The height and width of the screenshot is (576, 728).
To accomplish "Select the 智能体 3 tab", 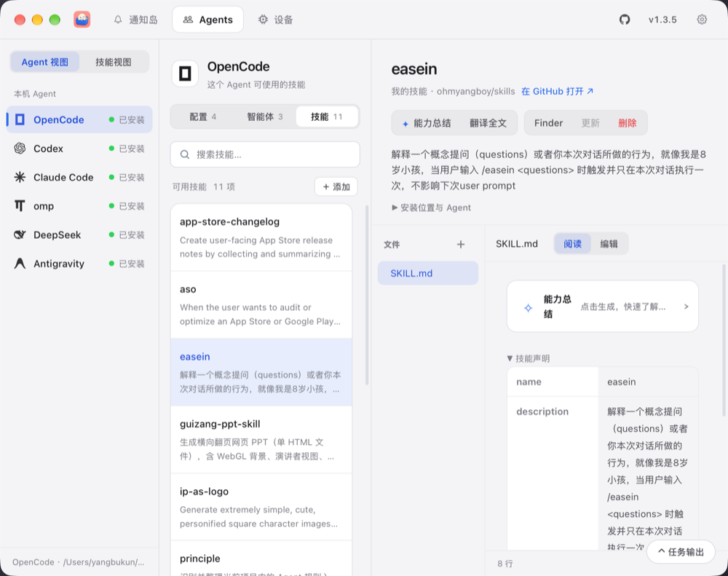I will point(265,117).
